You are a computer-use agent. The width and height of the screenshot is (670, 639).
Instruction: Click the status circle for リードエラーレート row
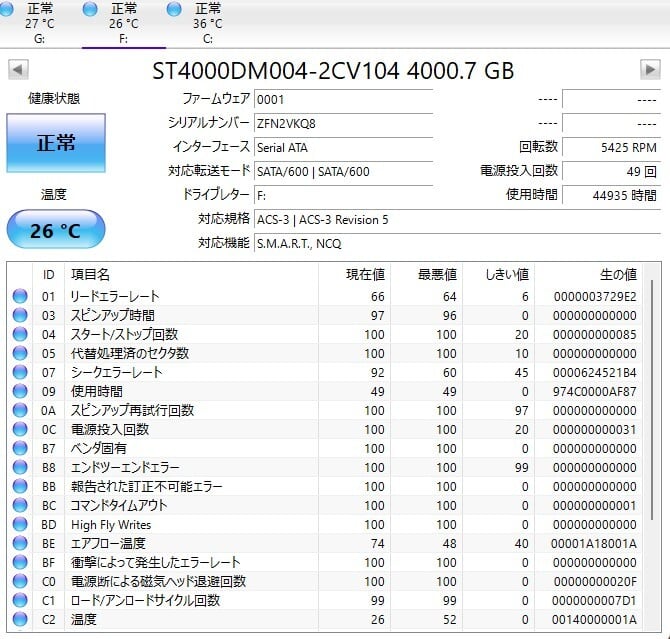point(20,296)
